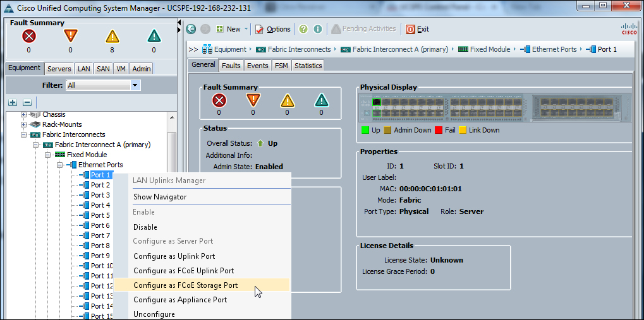
Task: Open the Statistics tab
Action: tap(308, 66)
